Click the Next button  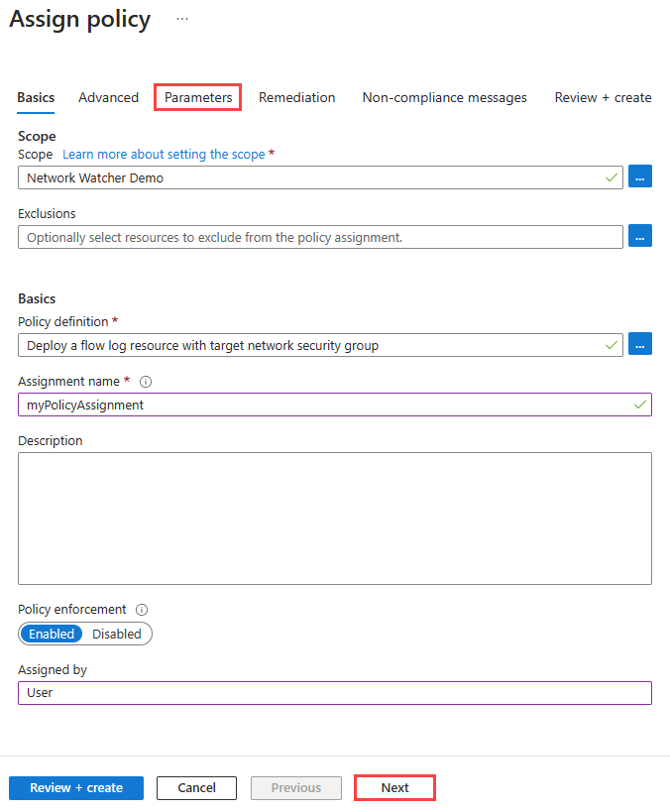[394, 788]
